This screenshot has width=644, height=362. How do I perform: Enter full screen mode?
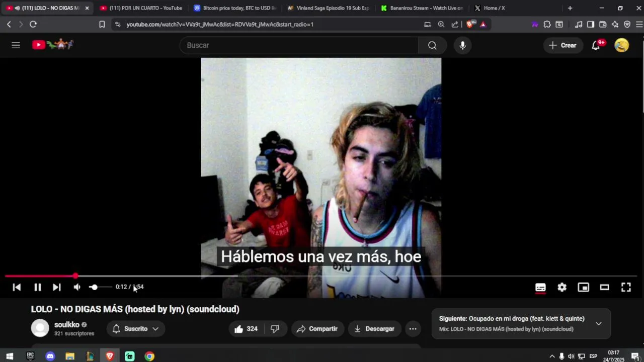point(626,287)
